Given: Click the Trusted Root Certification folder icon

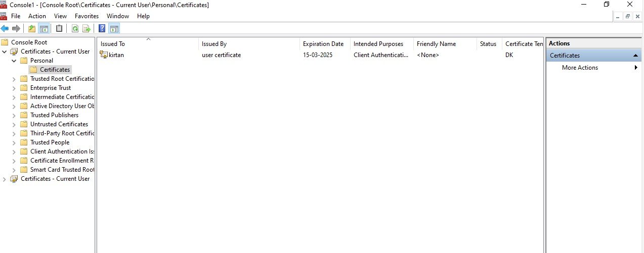Looking at the screenshot, I should pyautogui.click(x=24, y=79).
